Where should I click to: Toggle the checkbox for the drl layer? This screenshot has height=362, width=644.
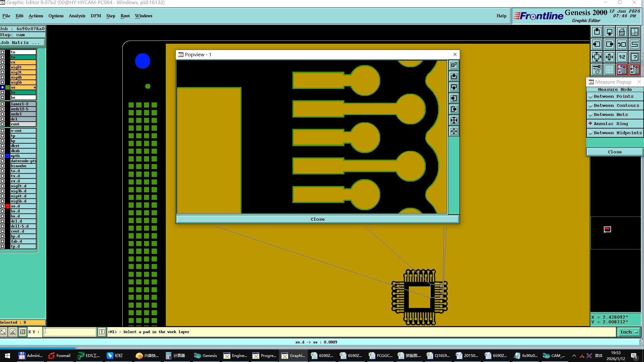pos(3,119)
